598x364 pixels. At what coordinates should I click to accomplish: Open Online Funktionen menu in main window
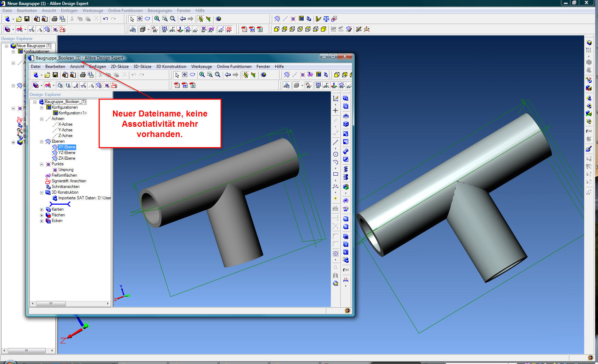click(x=125, y=11)
